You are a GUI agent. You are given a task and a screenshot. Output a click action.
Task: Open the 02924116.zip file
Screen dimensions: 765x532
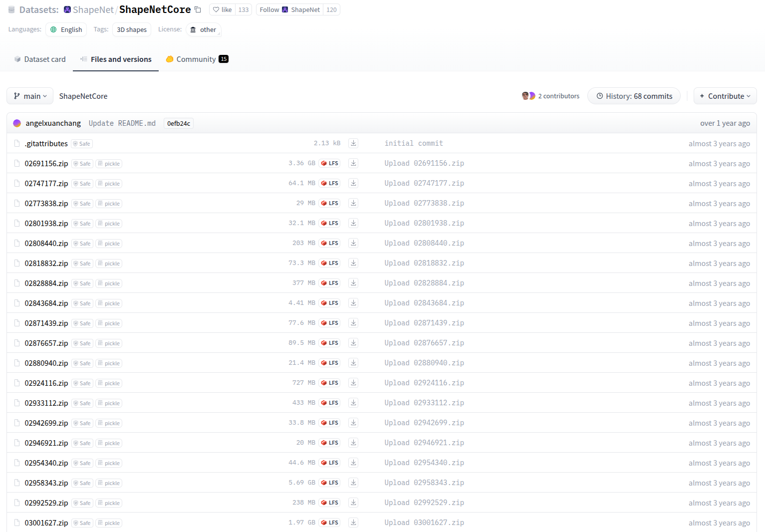46,383
